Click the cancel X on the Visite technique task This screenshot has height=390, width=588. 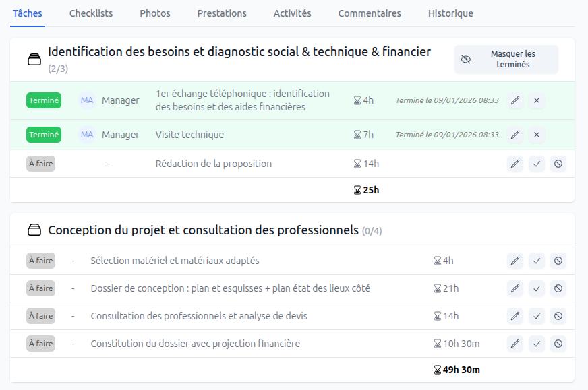tap(536, 135)
